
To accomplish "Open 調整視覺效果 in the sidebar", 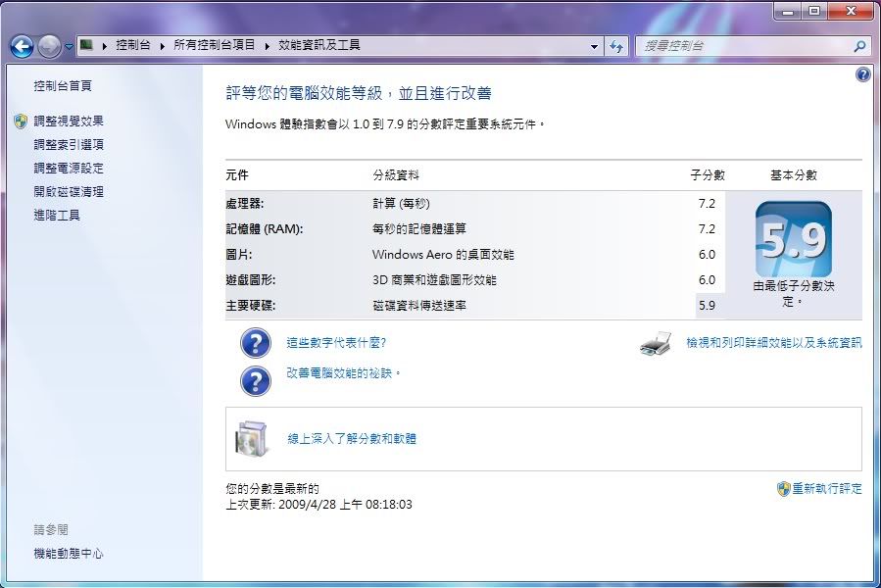I will tap(69, 121).
